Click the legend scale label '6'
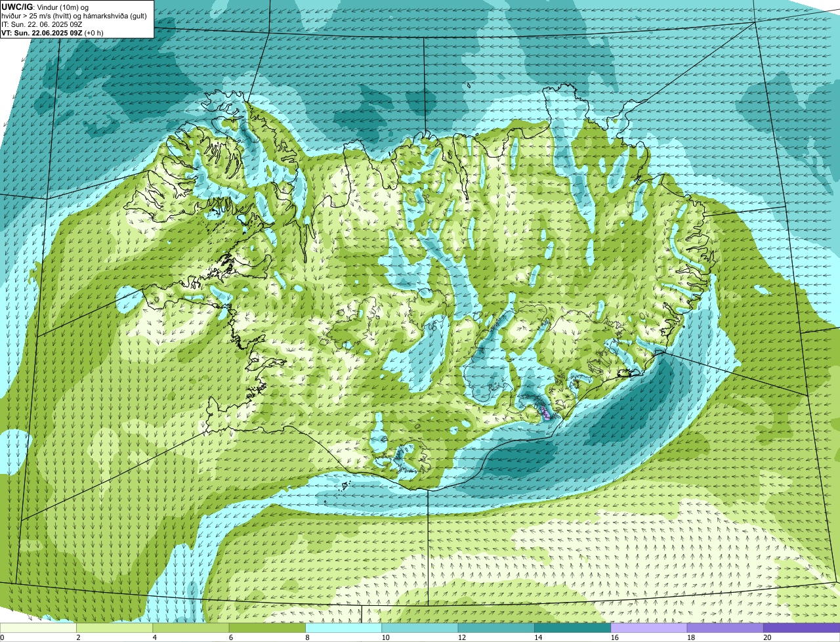Screen dimensions: 840x642 click(x=231, y=637)
